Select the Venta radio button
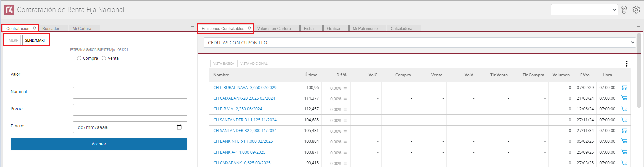 point(104,58)
